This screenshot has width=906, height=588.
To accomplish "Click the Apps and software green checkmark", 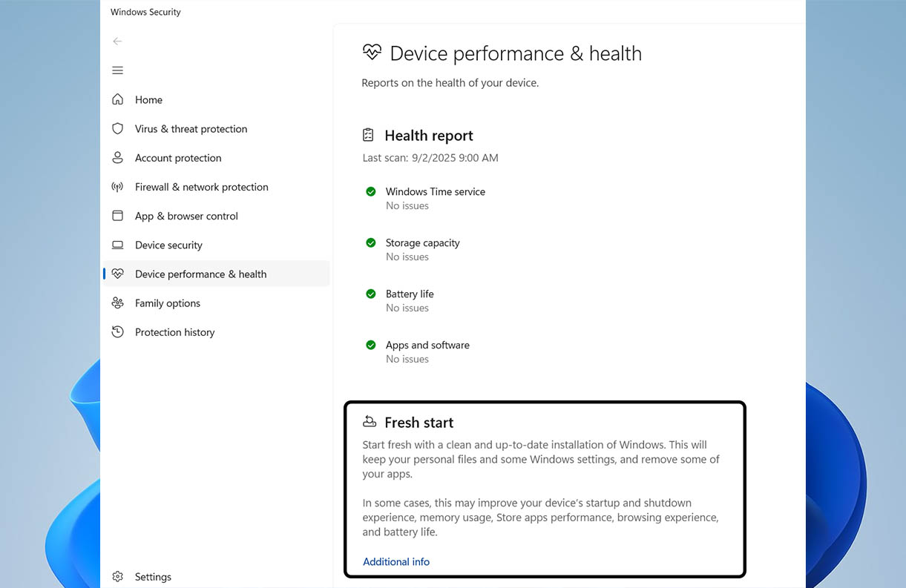I will click(371, 345).
